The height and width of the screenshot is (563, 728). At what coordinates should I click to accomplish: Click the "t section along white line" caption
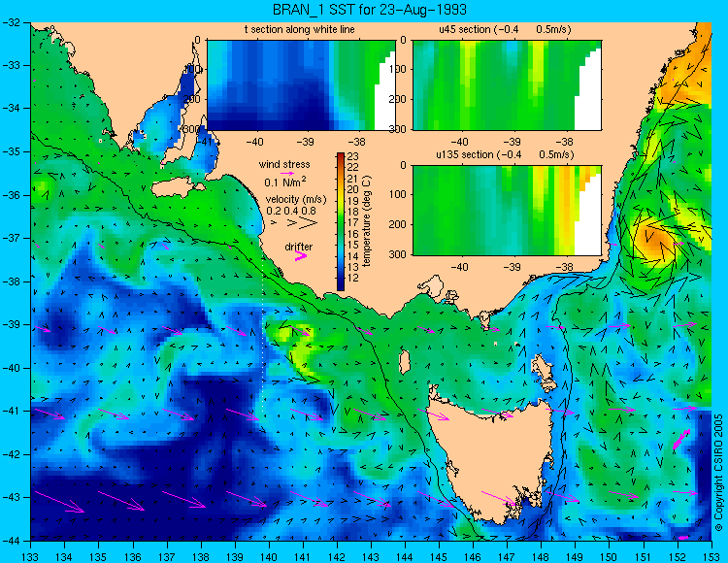click(x=300, y=30)
